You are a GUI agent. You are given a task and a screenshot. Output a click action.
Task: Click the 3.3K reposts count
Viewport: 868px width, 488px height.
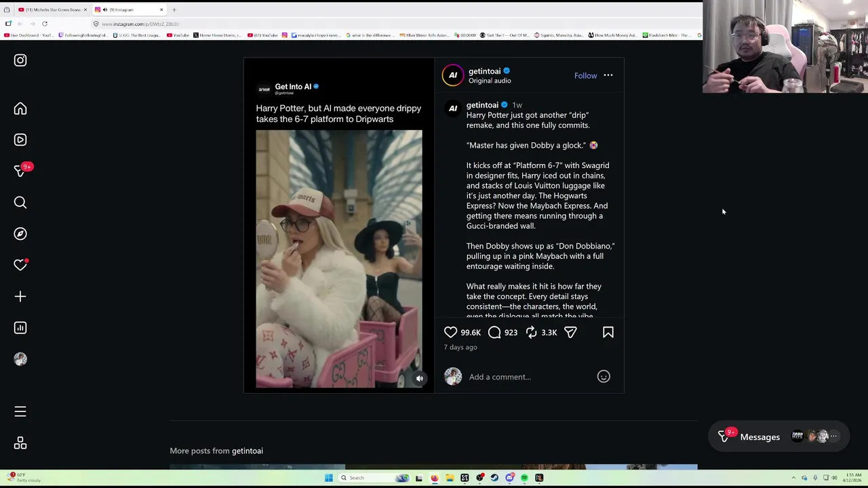(549, 333)
